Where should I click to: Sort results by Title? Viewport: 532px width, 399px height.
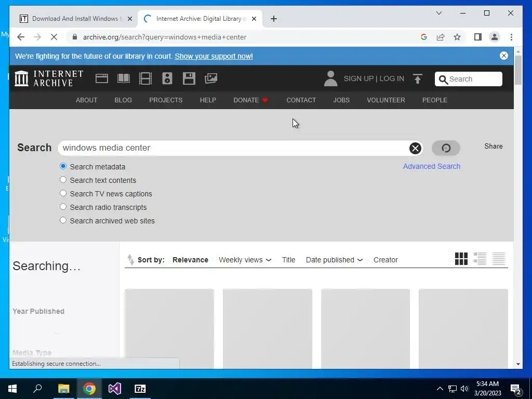[289, 260]
